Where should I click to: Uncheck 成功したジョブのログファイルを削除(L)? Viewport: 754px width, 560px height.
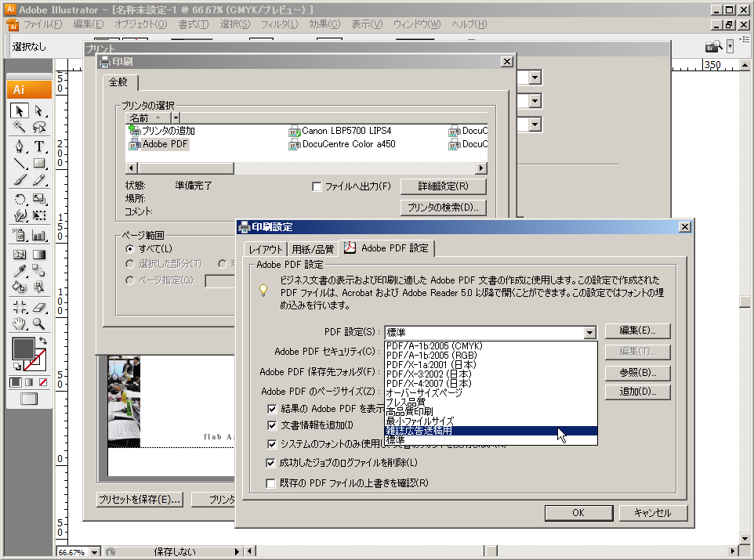pos(270,463)
